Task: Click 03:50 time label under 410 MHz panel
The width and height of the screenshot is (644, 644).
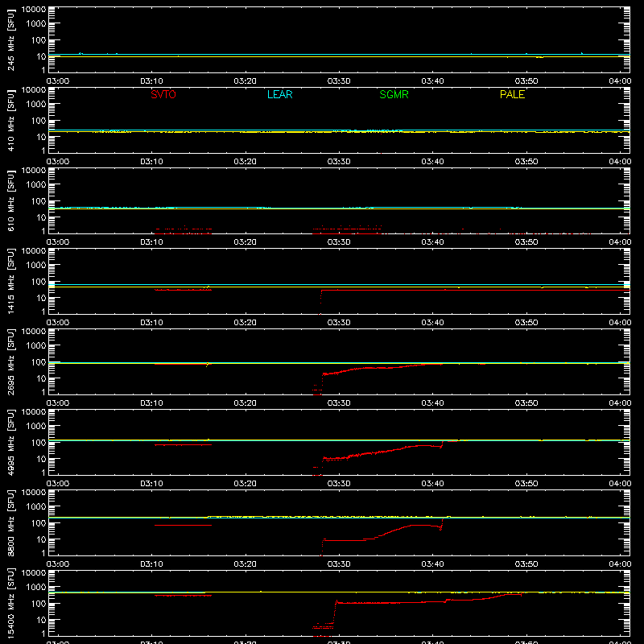Action: (x=526, y=162)
